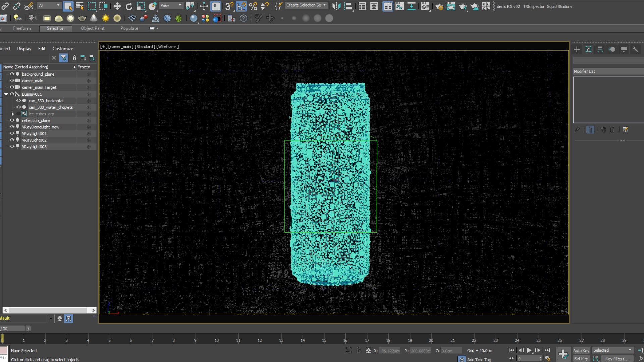Switch to the Object Paint ribbon tab
644x362 pixels.
click(92, 28)
